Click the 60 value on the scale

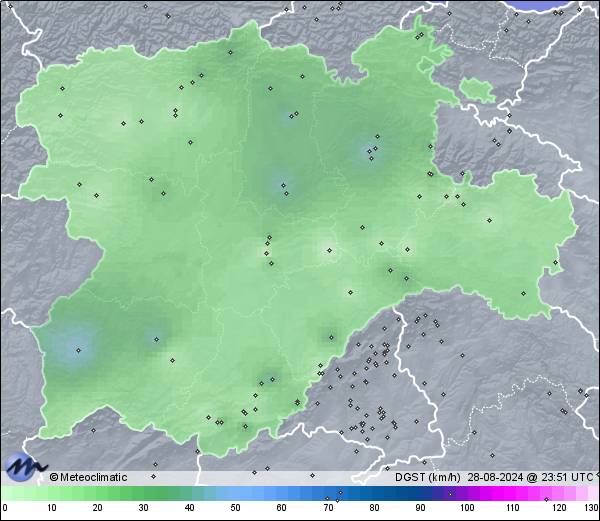(x=281, y=508)
